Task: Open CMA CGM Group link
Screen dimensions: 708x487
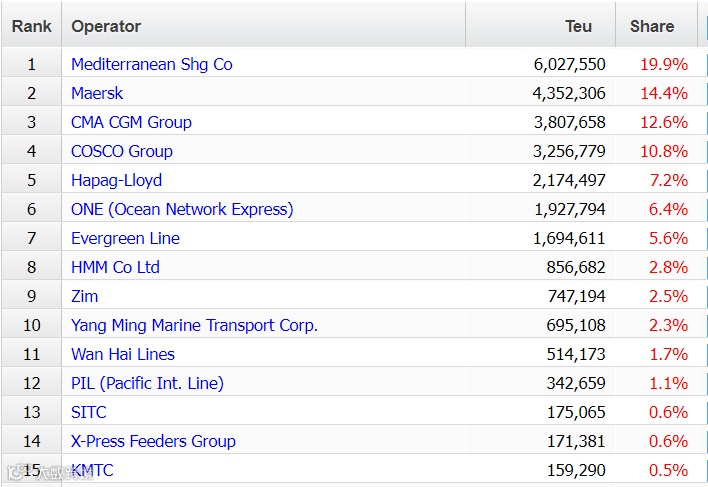Action: coord(131,122)
